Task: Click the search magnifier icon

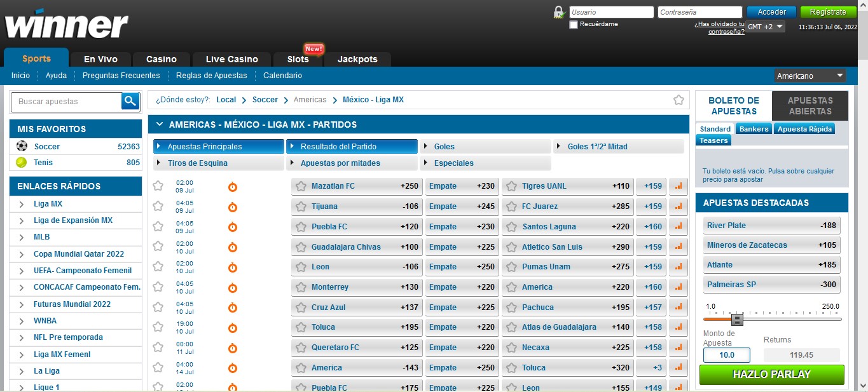Action: (130, 101)
